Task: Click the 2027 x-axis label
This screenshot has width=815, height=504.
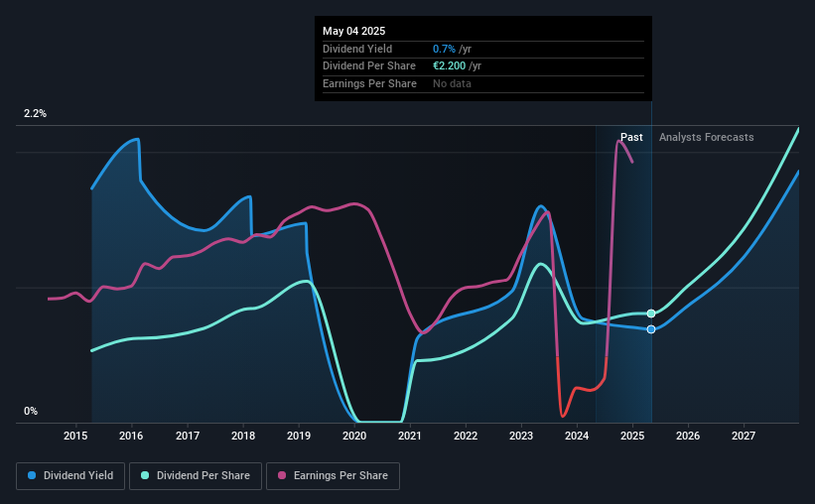Action: pyautogui.click(x=744, y=436)
